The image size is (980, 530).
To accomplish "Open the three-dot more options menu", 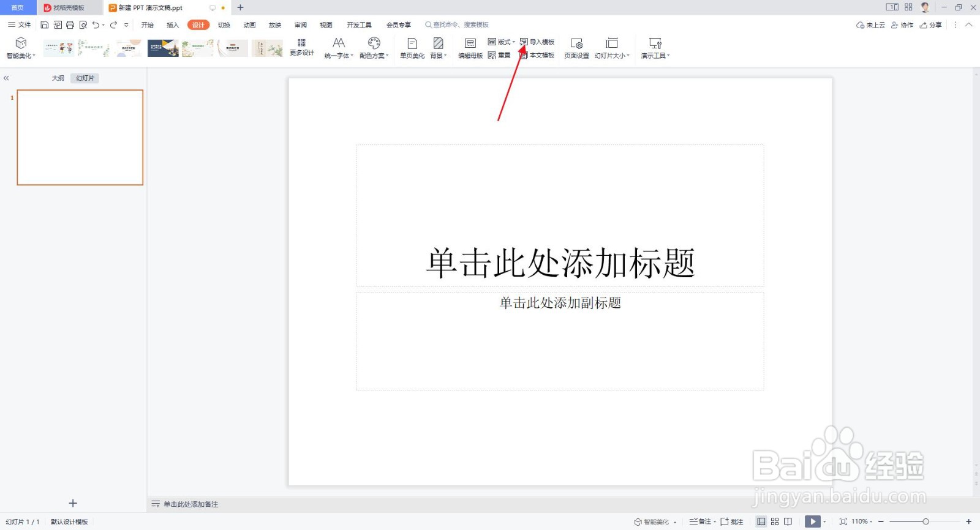I will click(x=956, y=25).
